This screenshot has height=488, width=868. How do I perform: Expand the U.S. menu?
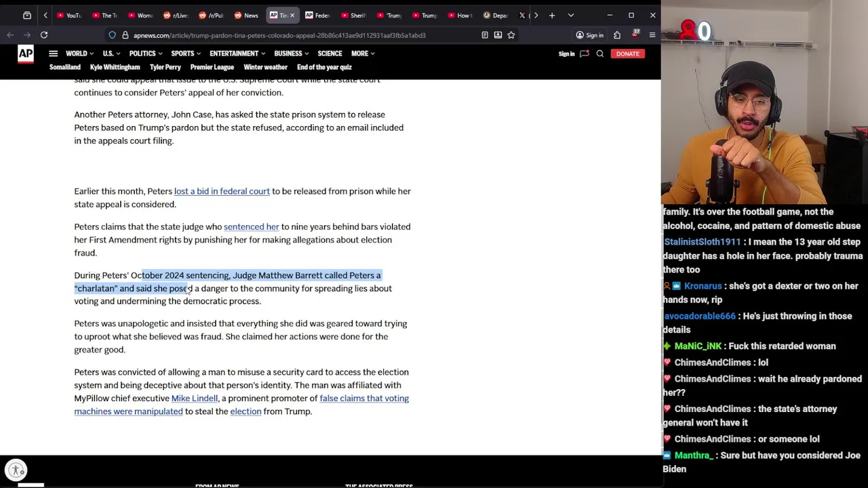[111, 54]
